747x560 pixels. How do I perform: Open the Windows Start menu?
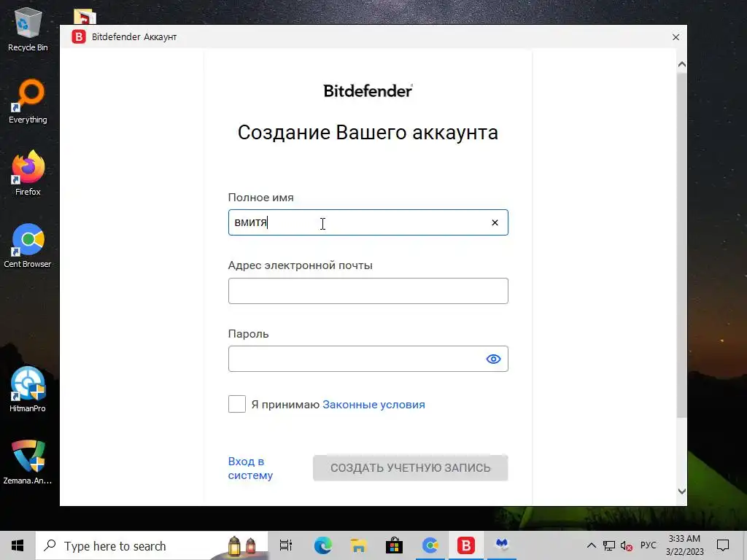[x=18, y=545]
